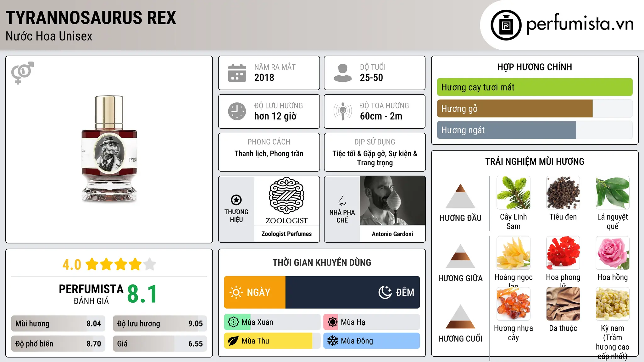Click the Ngày daytime segment
This screenshot has height=362, width=644.
click(x=255, y=292)
